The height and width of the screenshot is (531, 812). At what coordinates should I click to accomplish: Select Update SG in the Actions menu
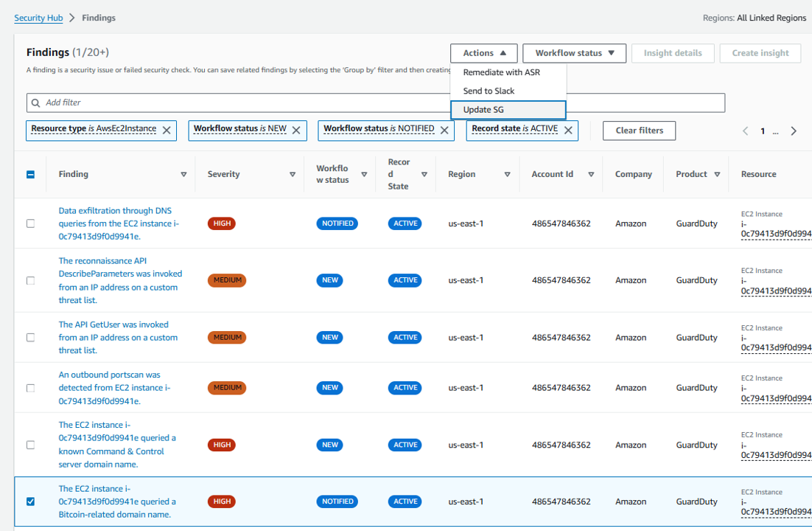coord(508,109)
